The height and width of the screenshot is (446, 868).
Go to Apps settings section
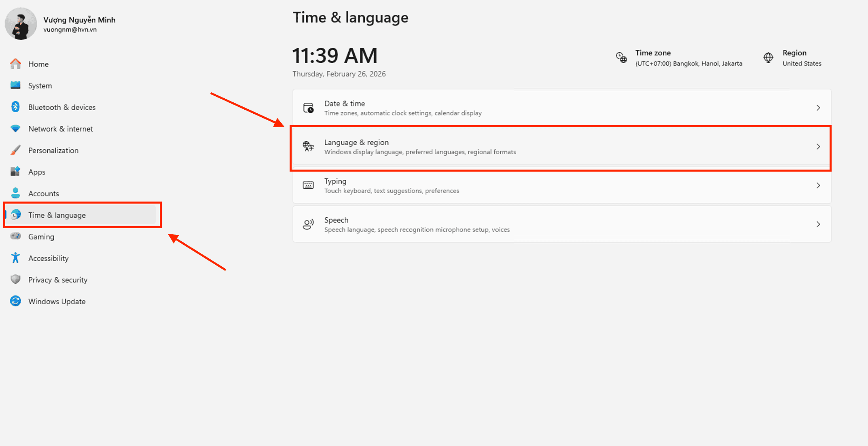click(37, 172)
